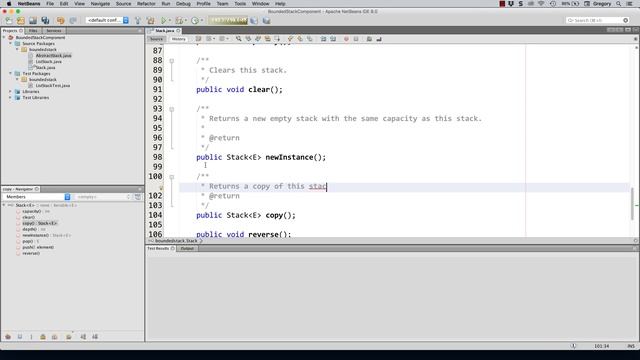This screenshot has height=360, width=640.
Task: Click the editor vertical scrollbar thumb
Action: pyautogui.click(x=633, y=204)
